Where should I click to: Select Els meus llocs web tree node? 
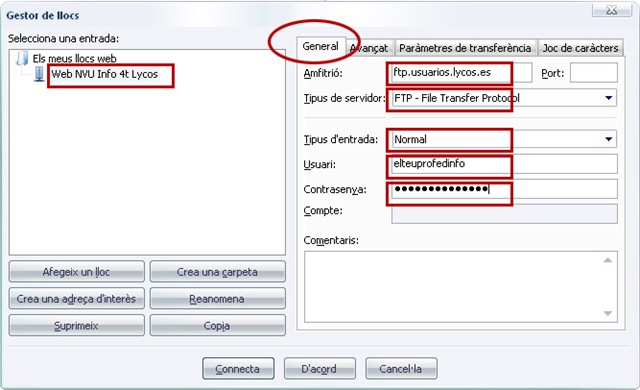tap(74, 58)
